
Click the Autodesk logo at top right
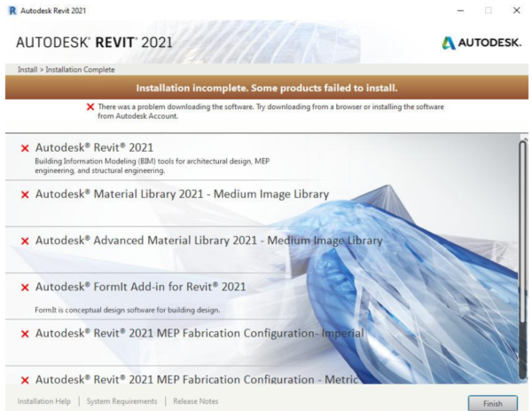[x=481, y=43]
